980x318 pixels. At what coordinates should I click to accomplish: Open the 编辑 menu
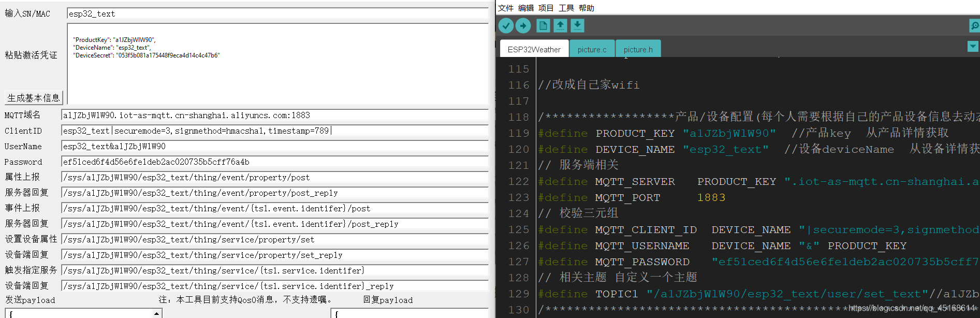tap(526, 8)
